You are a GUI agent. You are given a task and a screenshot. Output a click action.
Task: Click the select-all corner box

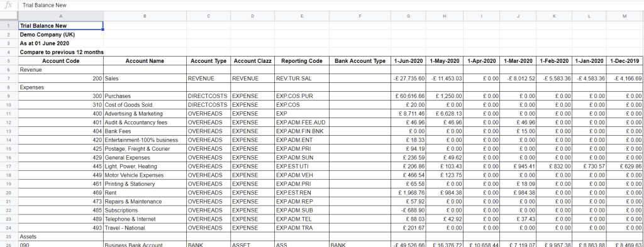[9, 16]
